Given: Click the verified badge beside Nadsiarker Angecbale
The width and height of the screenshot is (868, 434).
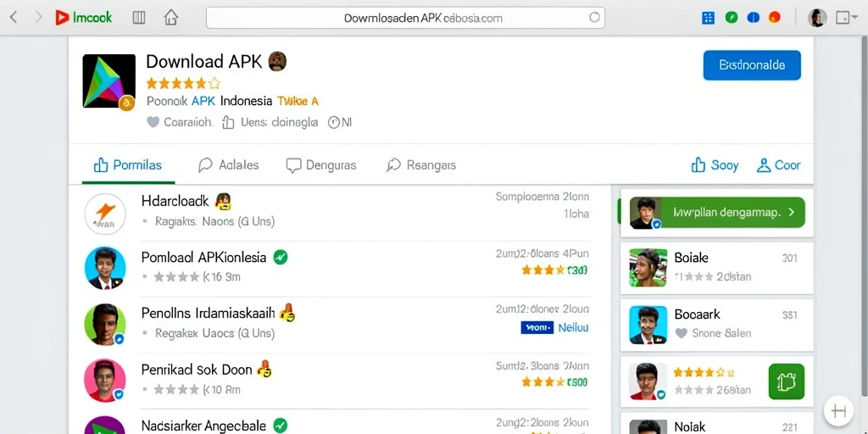Looking at the screenshot, I should point(281,426).
